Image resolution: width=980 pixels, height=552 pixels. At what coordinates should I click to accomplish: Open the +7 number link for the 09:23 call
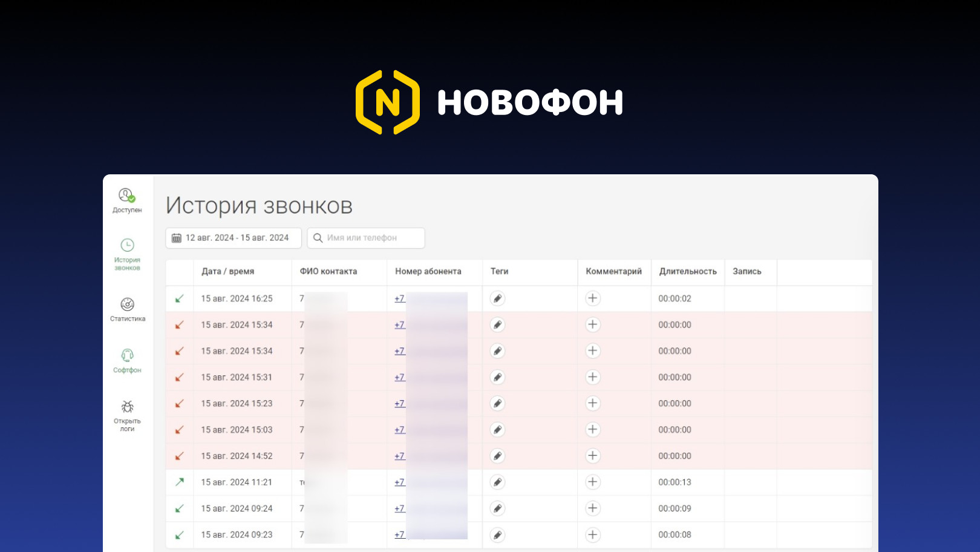click(400, 535)
